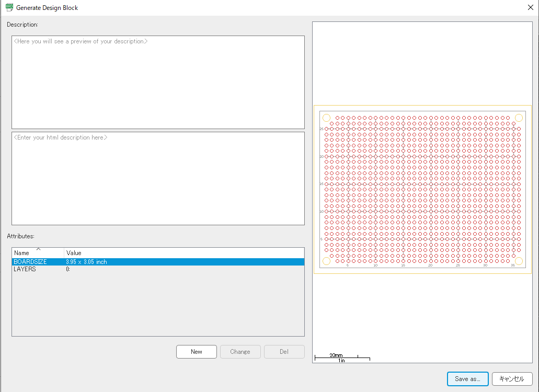This screenshot has width=539, height=392.
Task: Select the BOARDSIZE attribute row
Action: pos(158,262)
